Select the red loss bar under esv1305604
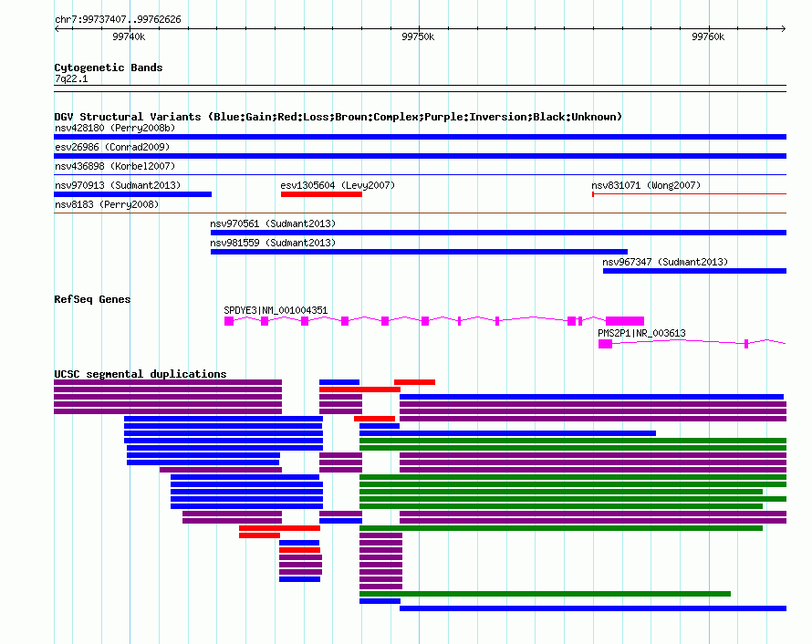This screenshot has width=812, height=644. 321,194
